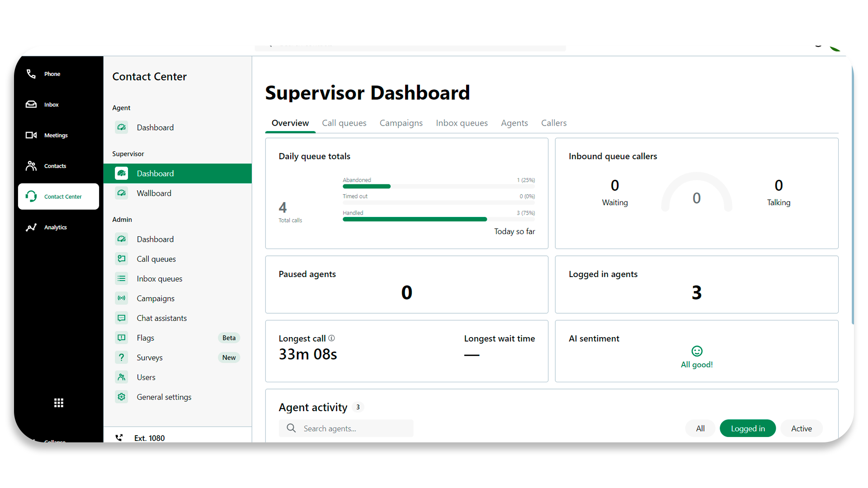
Task: Switch to the Inbox queues tab
Action: [462, 123]
